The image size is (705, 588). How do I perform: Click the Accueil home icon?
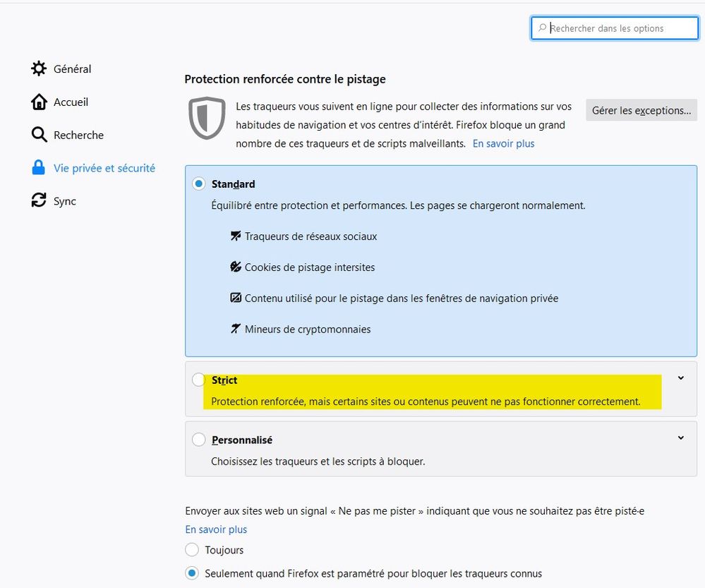(39, 102)
